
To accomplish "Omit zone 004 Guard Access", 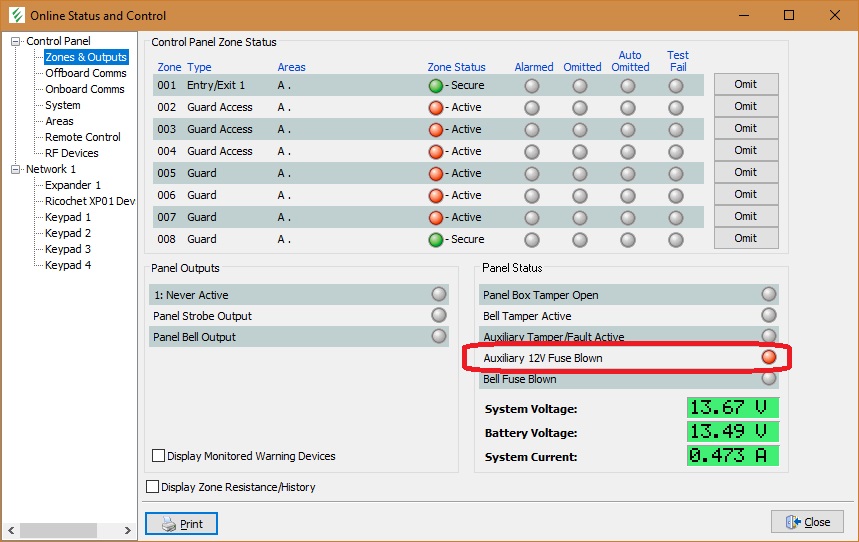I will point(746,150).
